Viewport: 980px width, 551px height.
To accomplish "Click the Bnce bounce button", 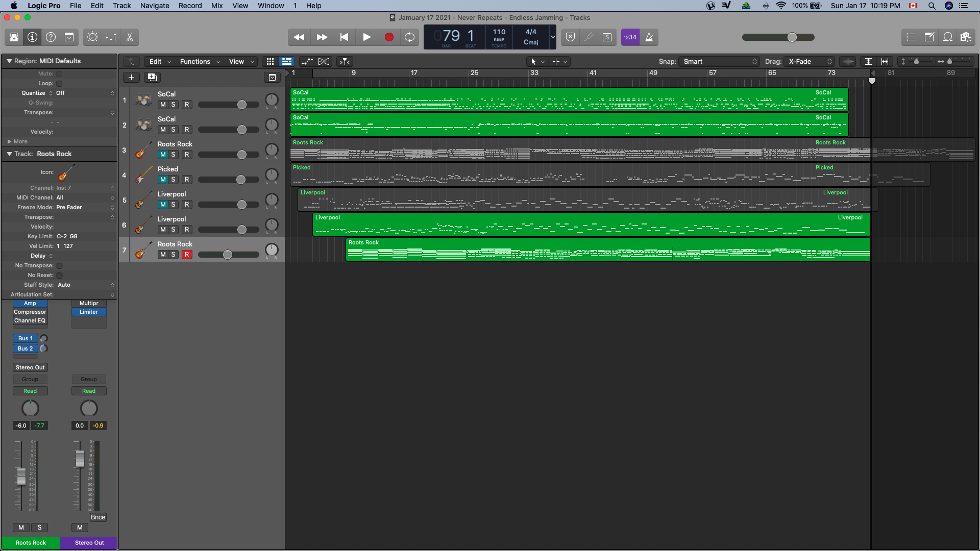I will click(98, 517).
